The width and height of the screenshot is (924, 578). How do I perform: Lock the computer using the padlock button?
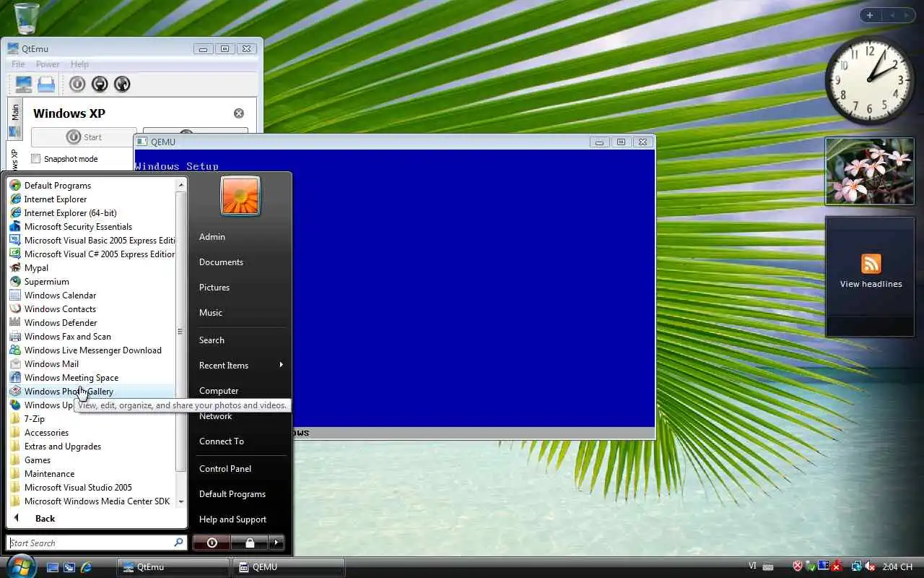(249, 543)
